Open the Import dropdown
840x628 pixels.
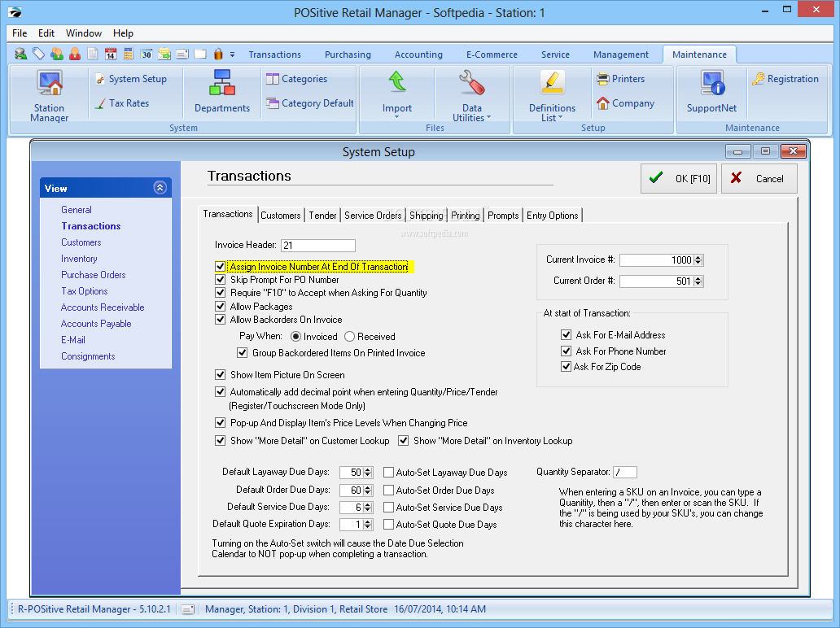(x=397, y=94)
